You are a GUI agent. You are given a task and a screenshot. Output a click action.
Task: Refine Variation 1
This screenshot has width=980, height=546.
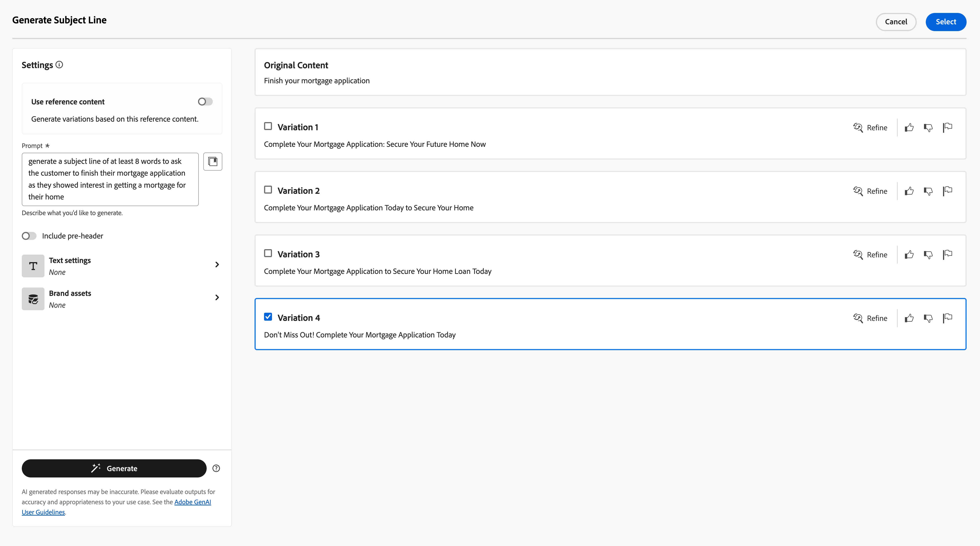[870, 128]
